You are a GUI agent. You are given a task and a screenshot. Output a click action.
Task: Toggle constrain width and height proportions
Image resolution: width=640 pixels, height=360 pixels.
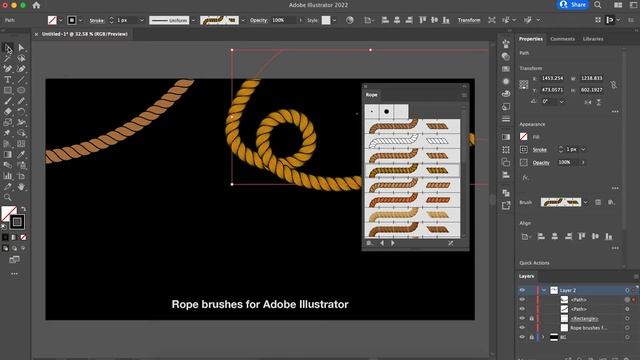[x=613, y=84]
